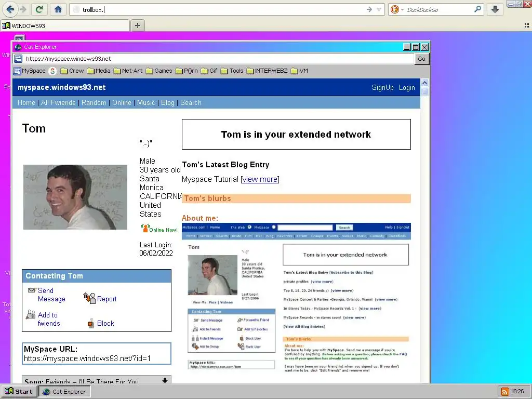Open the Gif bookmarks folder
The image size is (532, 399).
tap(209, 71)
